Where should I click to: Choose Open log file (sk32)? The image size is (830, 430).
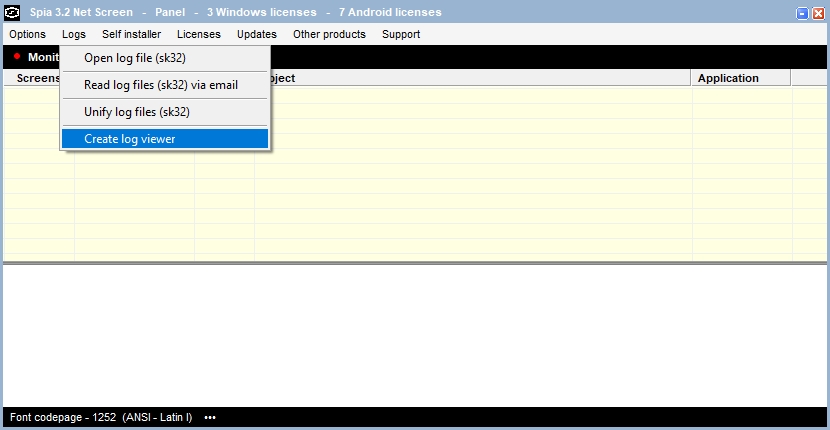coord(165,58)
